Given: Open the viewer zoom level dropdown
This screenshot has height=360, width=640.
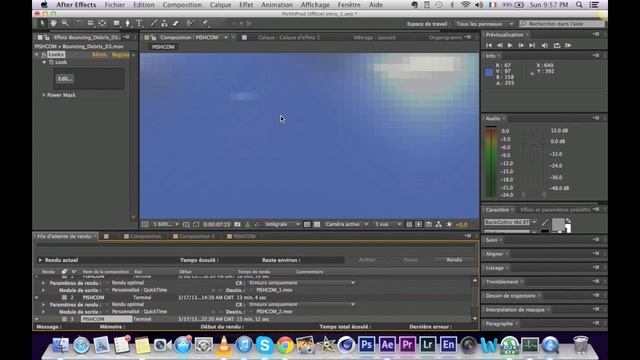Looking at the screenshot, I should coord(166,224).
